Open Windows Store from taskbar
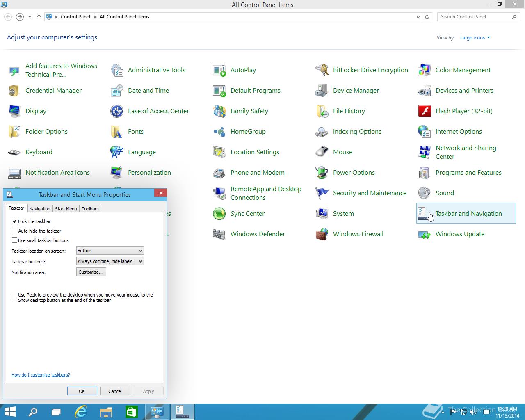The image size is (525, 420). point(131,412)
